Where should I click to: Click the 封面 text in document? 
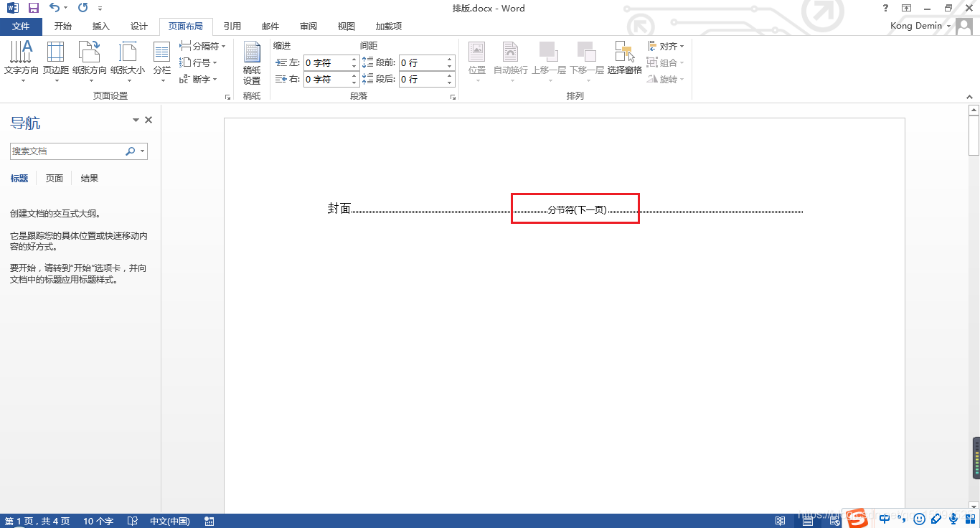(339, 209)
